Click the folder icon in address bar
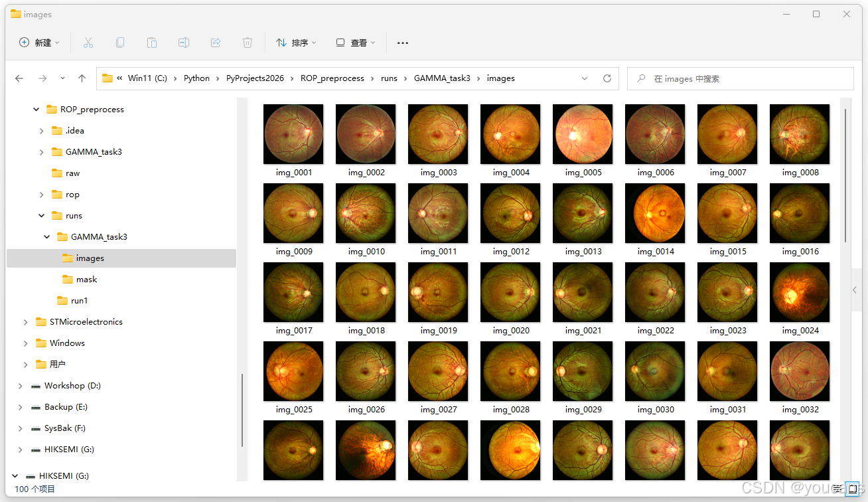Image resolution: width=868 pixels, height=502 pixels. [108, 78]
